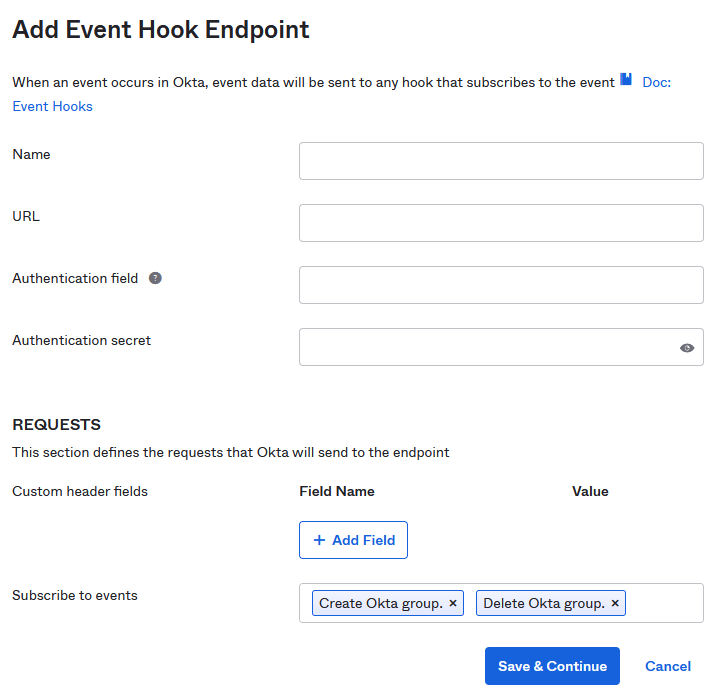Focus the Name text box

(x=500, y=161)
